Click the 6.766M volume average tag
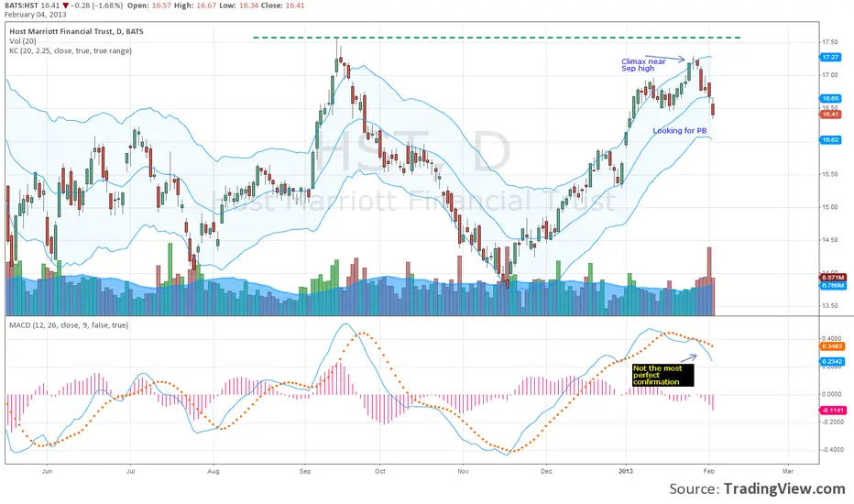854x504 pixels. click(833, 286)
